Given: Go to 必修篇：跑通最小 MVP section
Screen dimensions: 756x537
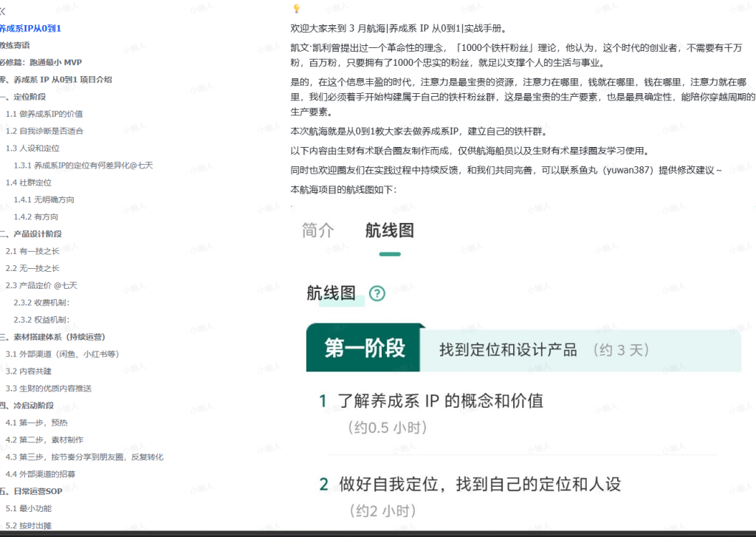Looking at the screenshot, I should point(41,63).
